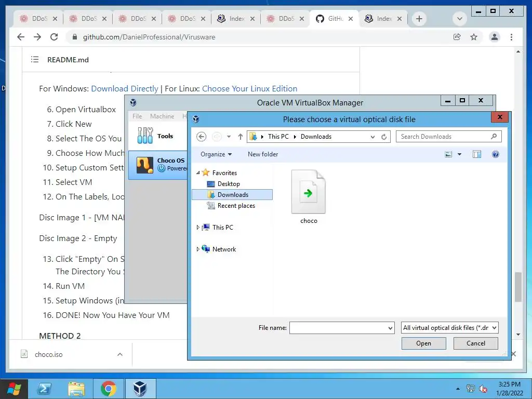Click the Download Directly link

tap(125, 88)
